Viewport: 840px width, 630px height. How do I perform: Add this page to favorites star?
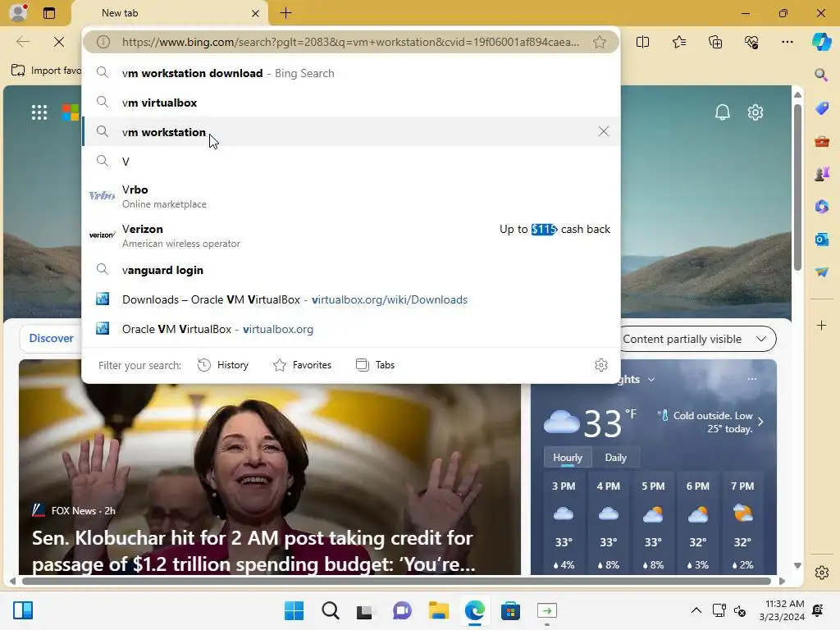click(600, 42)
